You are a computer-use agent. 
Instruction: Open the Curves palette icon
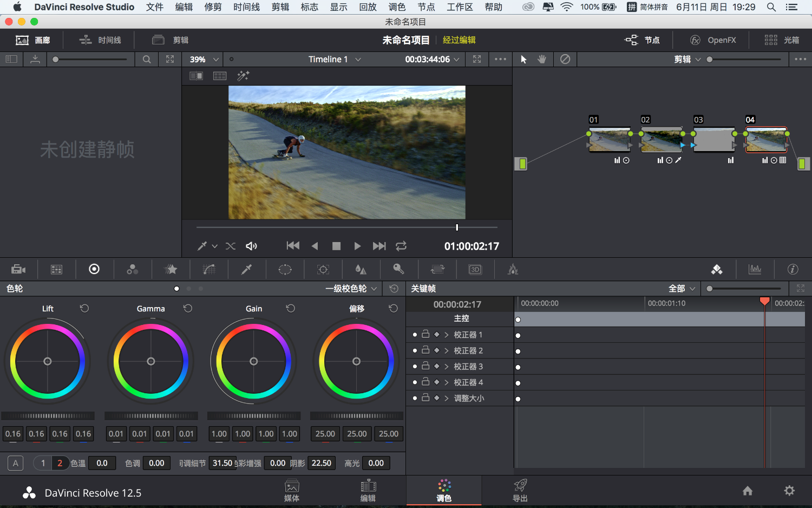coord(209,269)
